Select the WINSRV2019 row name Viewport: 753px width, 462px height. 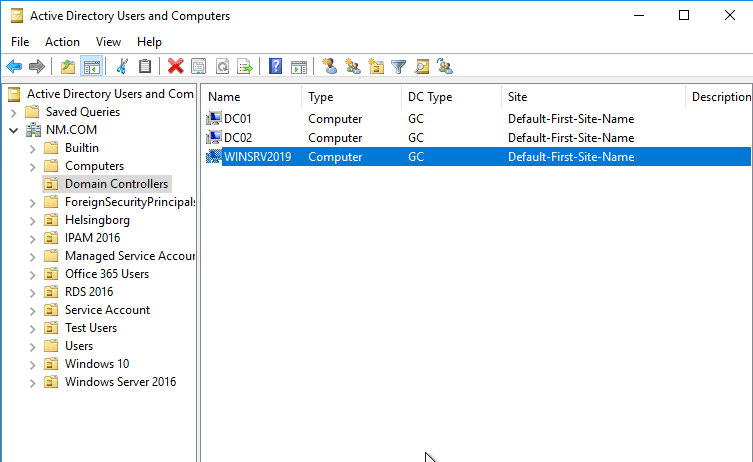257,157
